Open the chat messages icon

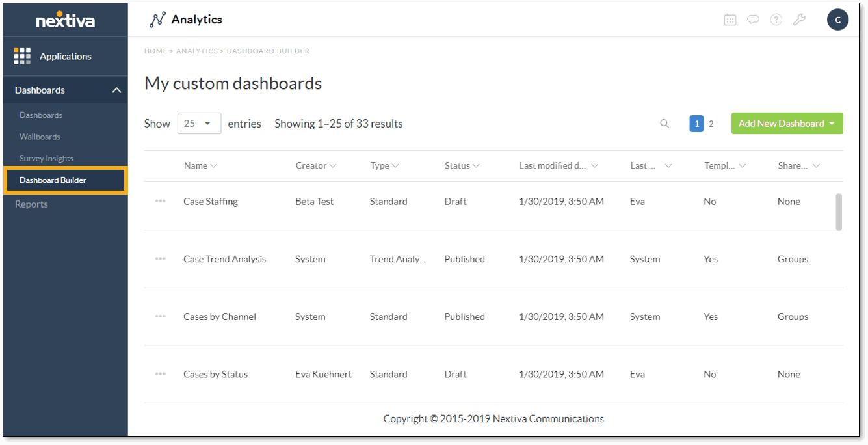pos(753,20)
